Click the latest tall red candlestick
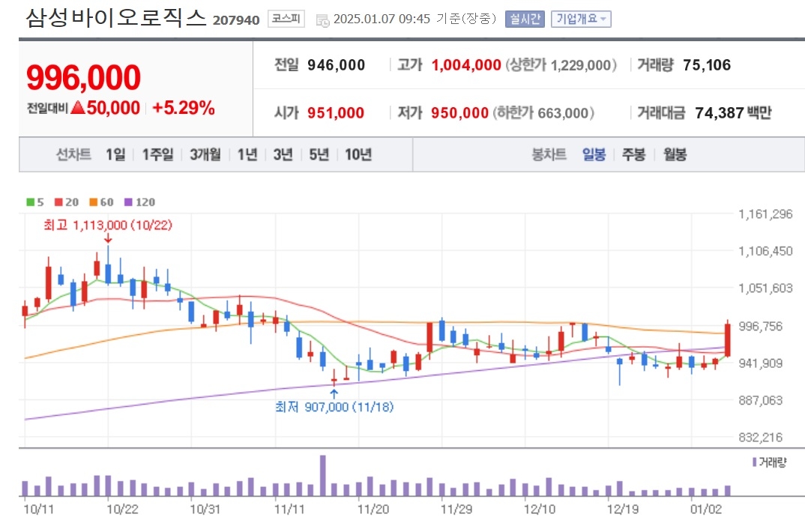The height and width of the screenshot is (532, 805). [728, 339]
